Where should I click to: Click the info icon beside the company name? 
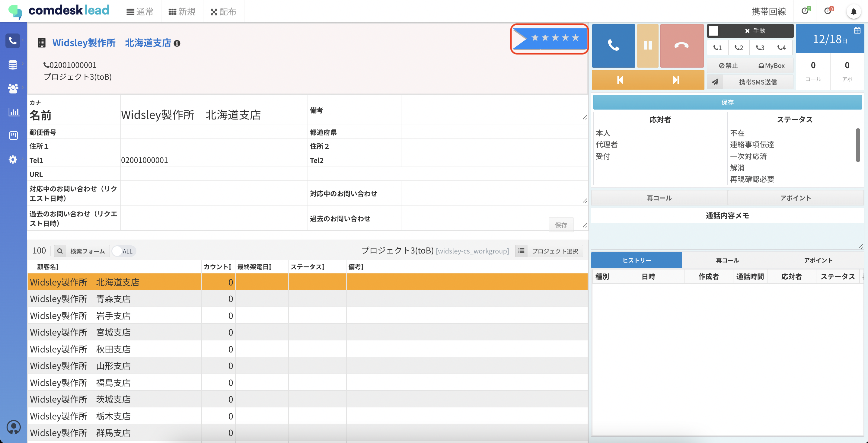(177, 43)
